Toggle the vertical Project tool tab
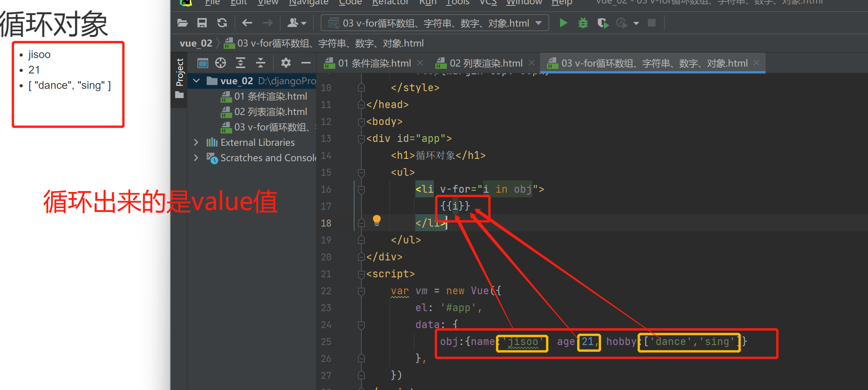This screenshot has width=868, height=390. [x=179, y=78]
